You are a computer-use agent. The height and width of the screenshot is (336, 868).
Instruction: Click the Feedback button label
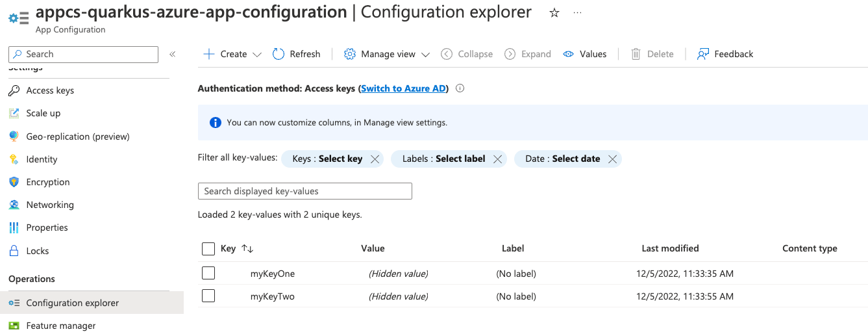click(x=734, y=54)
